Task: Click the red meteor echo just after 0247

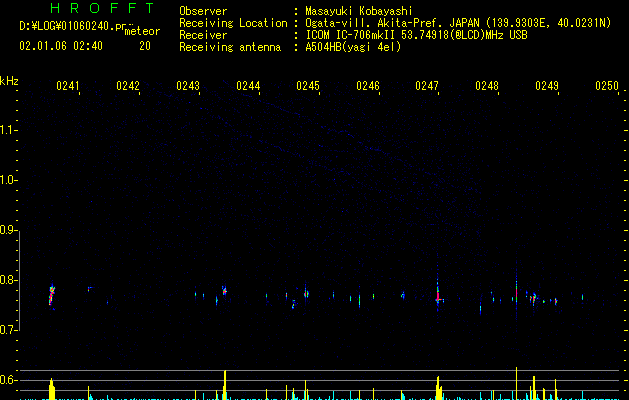Action: point(438,296)
